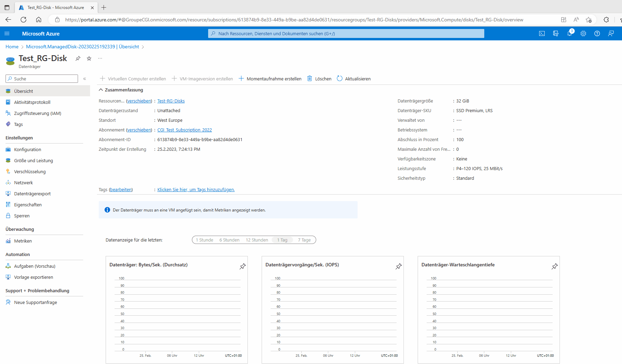Viewport: 622px width, 364px height.
Task: Open the more options ellipsis beside the title
Action: point(100,58)
